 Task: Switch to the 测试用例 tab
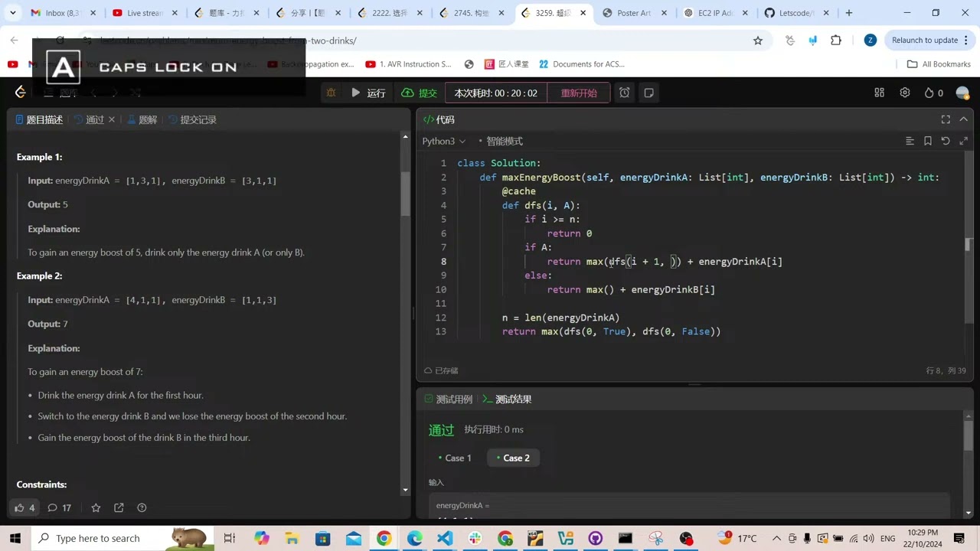(448, 399)
